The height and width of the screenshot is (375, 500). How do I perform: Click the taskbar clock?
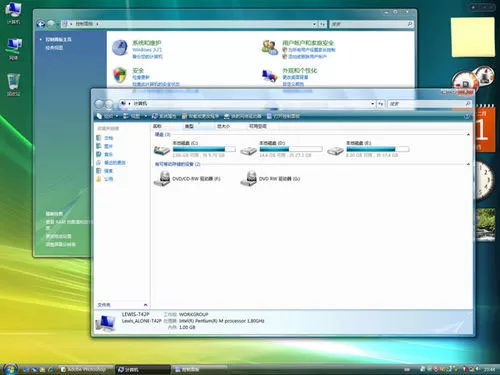coord(489,369)
